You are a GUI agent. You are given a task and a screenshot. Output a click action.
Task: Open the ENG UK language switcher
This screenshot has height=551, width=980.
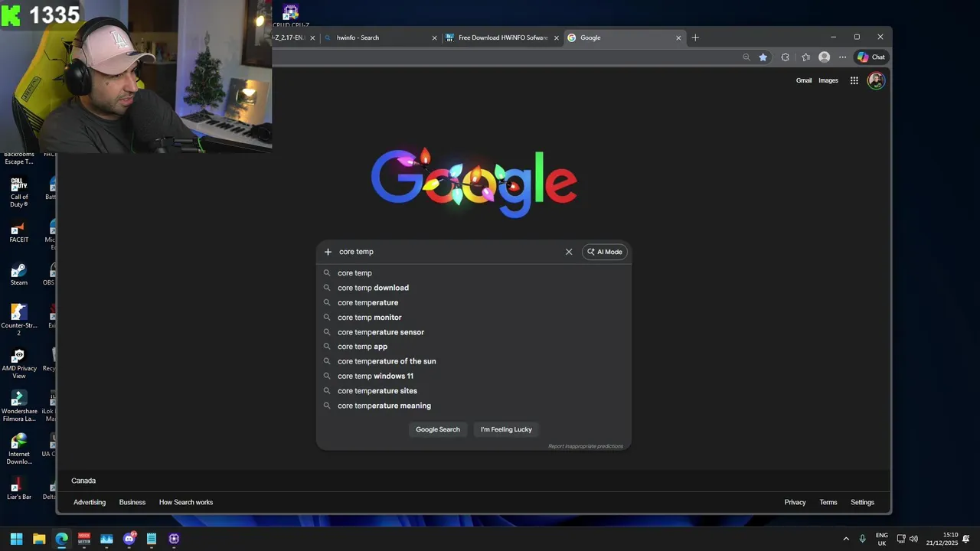[x=882, y=539]
